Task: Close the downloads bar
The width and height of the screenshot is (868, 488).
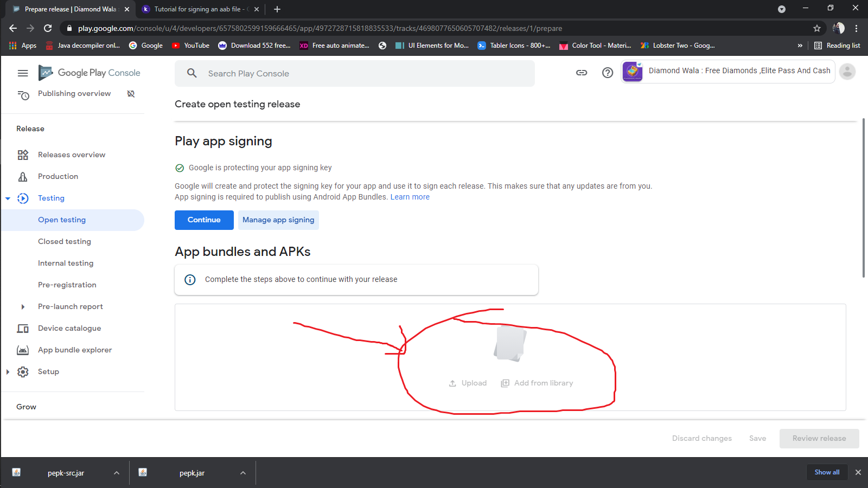Action: [858, 472]
